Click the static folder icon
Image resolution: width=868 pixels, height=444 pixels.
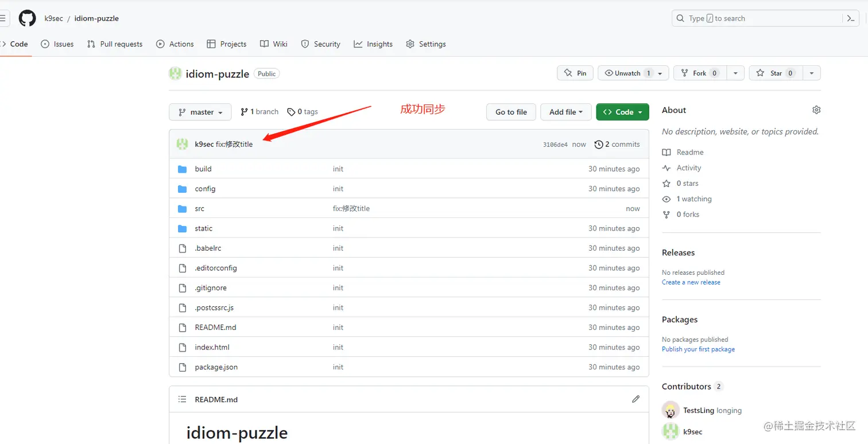(x=183, y=228)
